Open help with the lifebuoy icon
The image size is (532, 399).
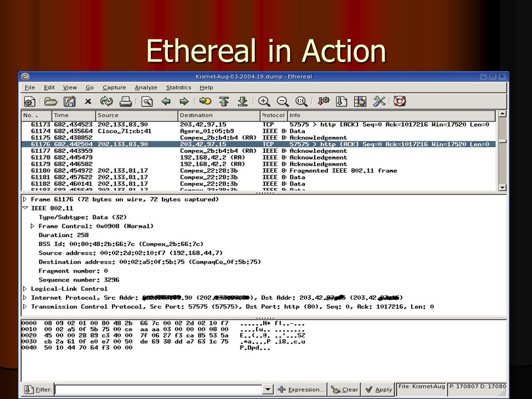coord(400,101)
